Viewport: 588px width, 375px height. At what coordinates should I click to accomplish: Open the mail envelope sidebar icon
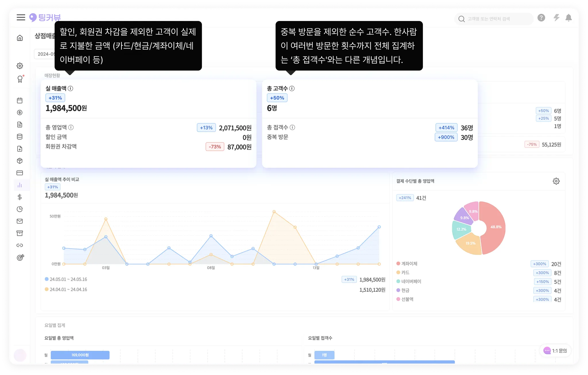point(20,221)
